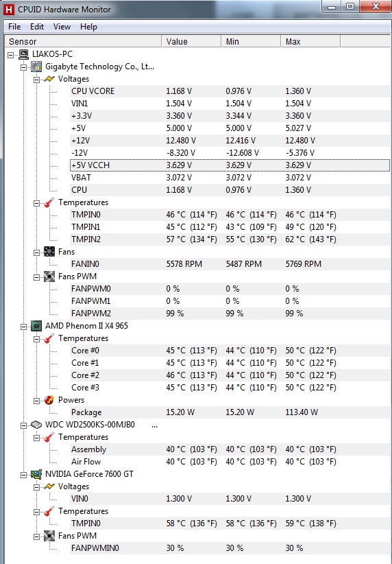
Task: Click the CPU Temperatures thermometer icon
Action: click(x=49, y=338)
